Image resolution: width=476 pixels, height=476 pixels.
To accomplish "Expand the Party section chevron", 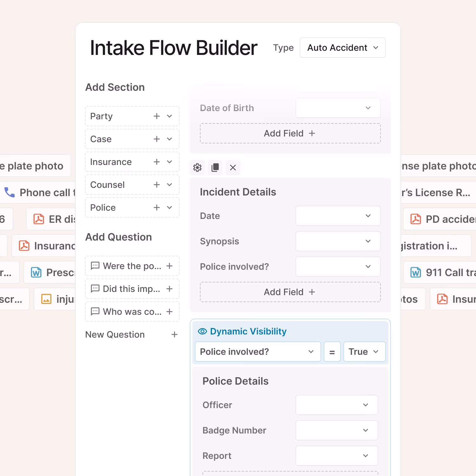I will pos(169,116).
